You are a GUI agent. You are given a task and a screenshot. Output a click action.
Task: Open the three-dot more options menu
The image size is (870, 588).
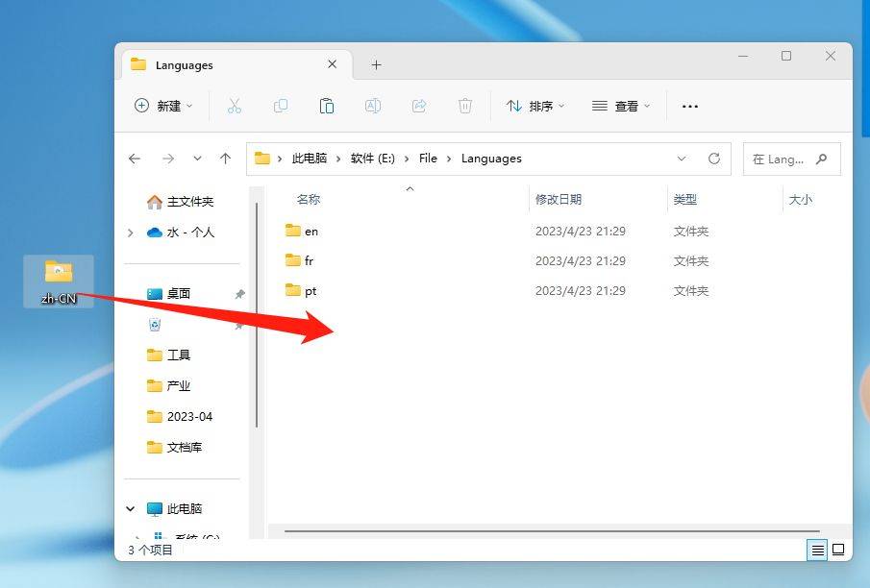tap(689, 106)
